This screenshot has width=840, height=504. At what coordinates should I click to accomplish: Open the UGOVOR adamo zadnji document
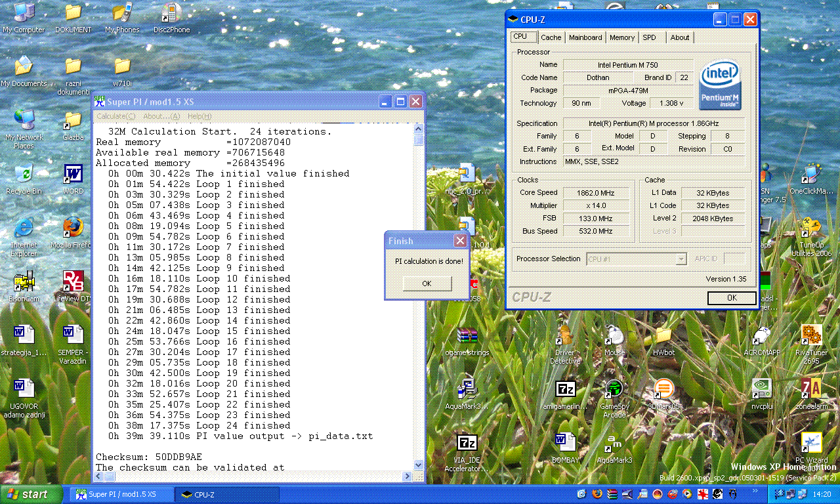[24, 398]
